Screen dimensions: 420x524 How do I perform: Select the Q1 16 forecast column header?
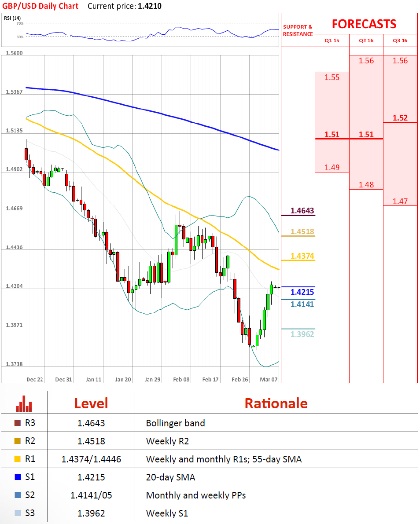click(332, 40)
